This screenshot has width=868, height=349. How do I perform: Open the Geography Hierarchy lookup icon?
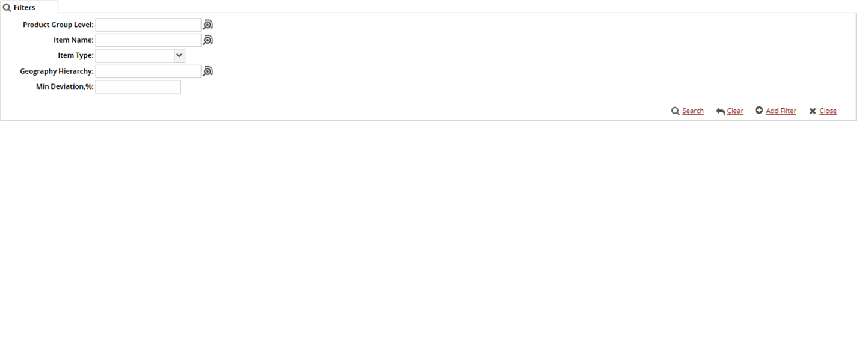coord(208,71)
